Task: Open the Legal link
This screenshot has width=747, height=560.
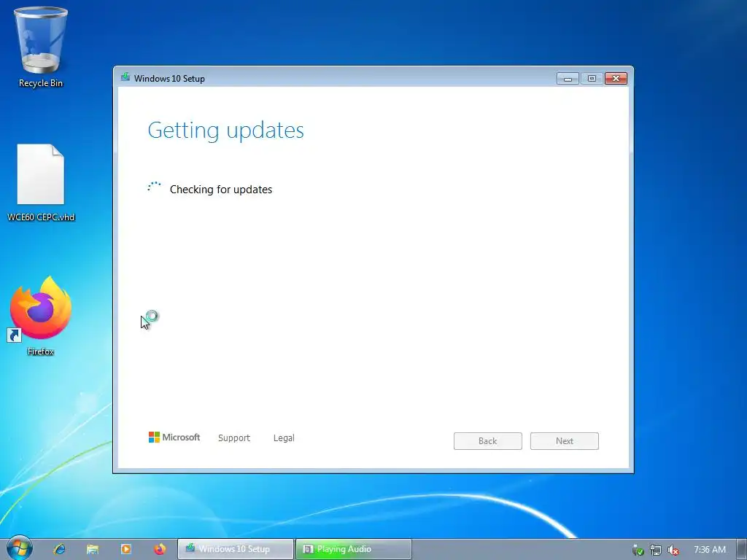Action: tap(284, 437)
